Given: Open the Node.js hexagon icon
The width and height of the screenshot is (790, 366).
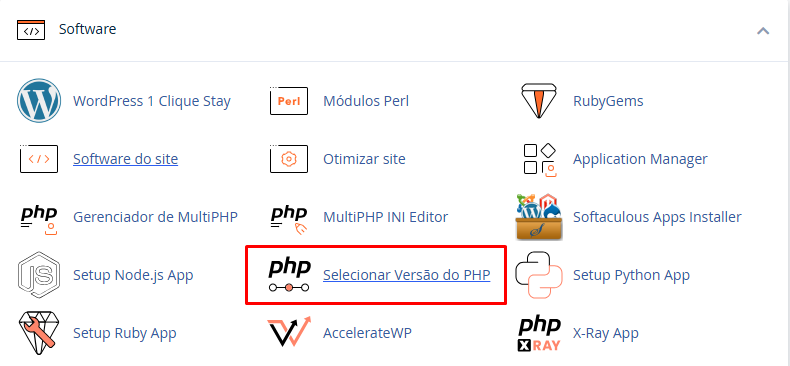Looking at the screenshot, I should 39,275.
